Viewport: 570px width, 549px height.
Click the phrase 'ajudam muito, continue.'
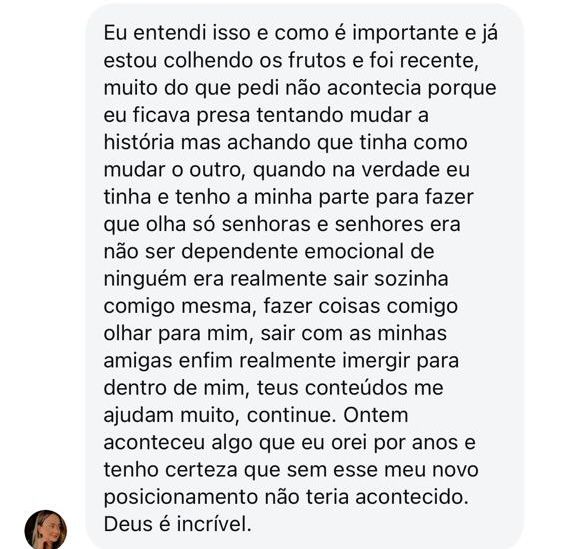click(220, 415)
